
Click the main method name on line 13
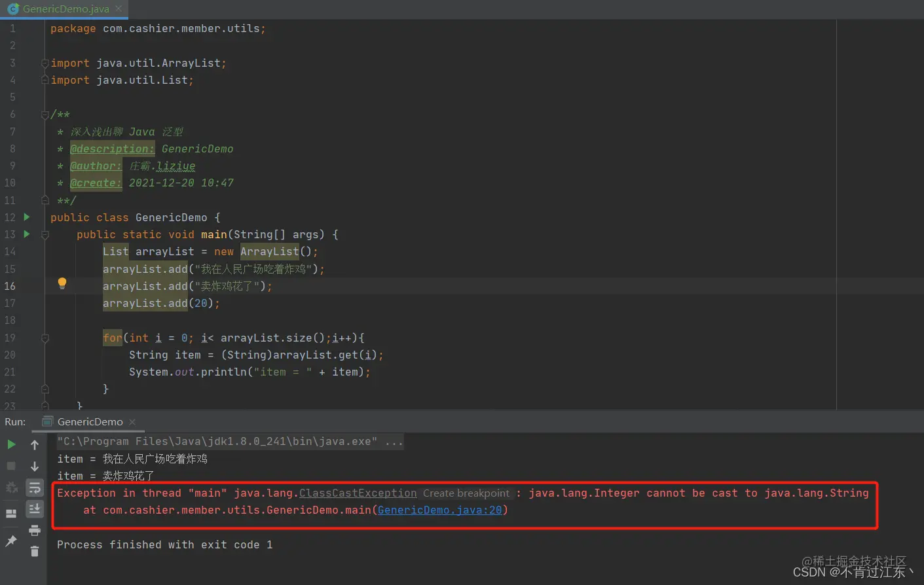(213, 234)
